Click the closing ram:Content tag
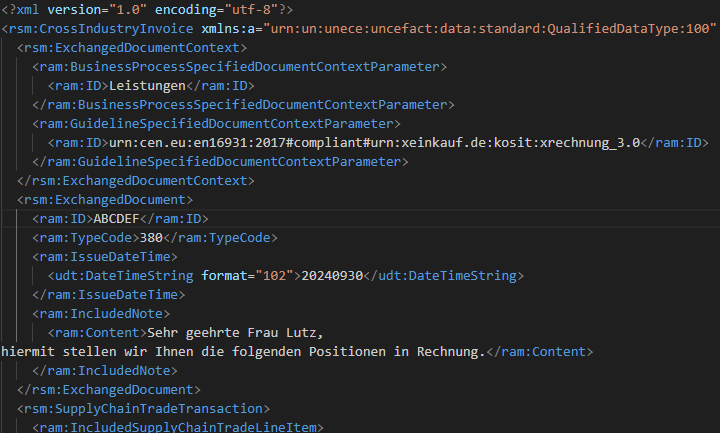 [540, 352]
